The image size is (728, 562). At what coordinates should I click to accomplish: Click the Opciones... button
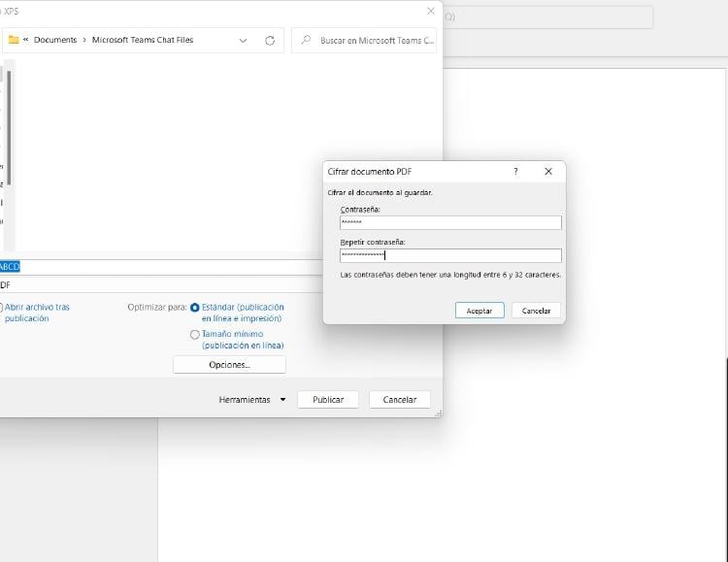click(229, 365)
